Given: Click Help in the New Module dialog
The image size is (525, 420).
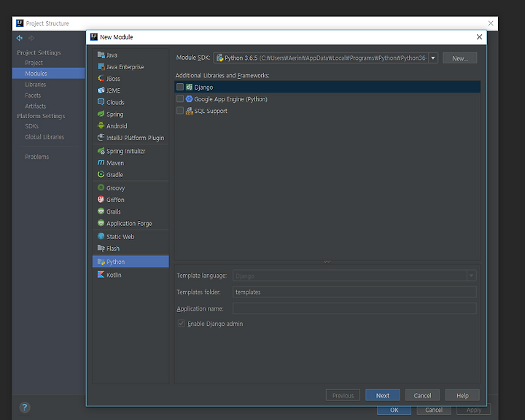Looking at the screenshot, I should click(x=462, y=395).
